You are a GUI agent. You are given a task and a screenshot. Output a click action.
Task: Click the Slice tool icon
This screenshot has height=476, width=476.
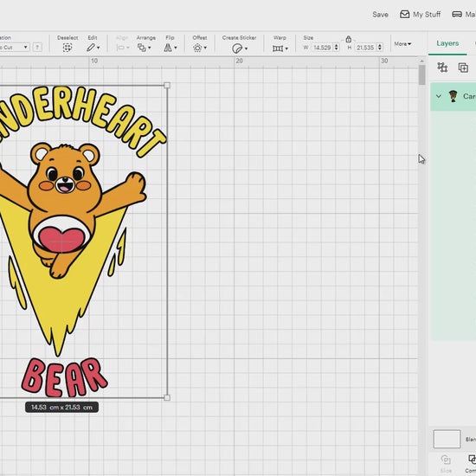click(446, 460)
